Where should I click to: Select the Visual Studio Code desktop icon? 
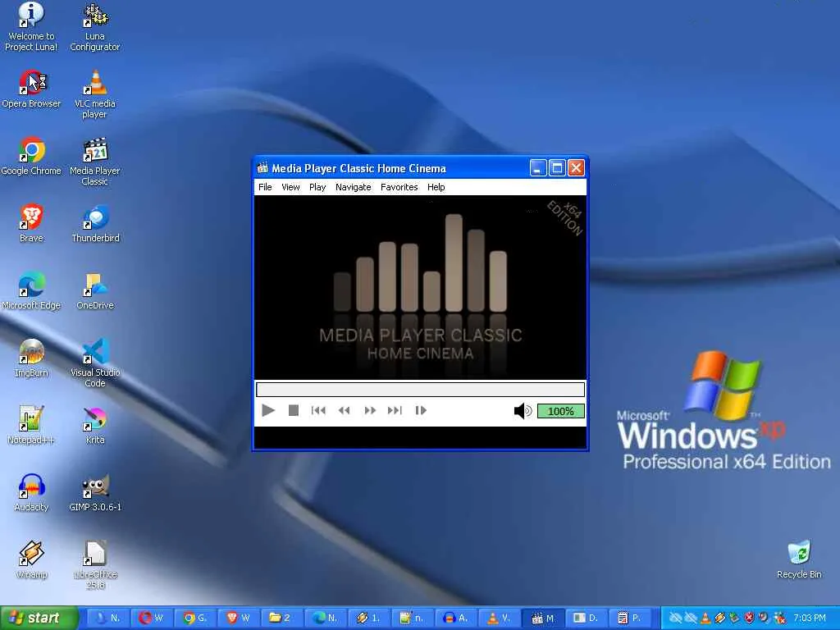pos(95,363)
